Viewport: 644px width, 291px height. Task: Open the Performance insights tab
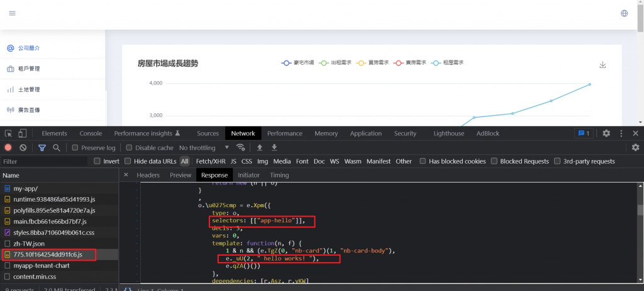coord(147,134)
